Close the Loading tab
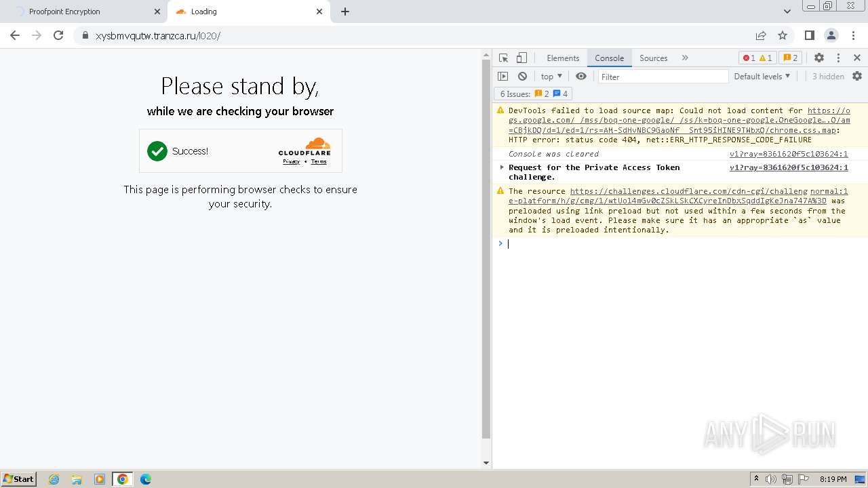868x488 pixels. click(320, 12)
